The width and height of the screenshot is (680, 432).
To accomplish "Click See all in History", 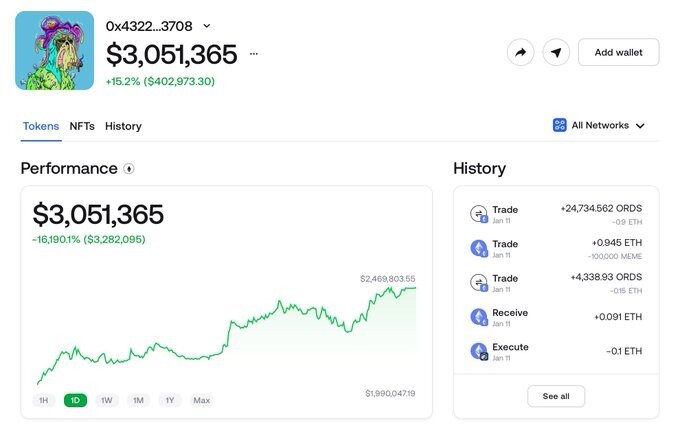I will [556, 396].
